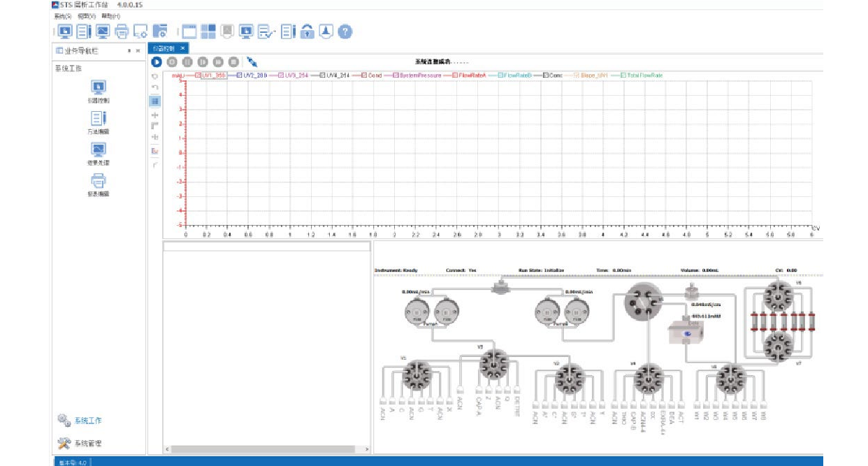
Task: Click the printer icon in top toolbar
Action: click(122, 31)
